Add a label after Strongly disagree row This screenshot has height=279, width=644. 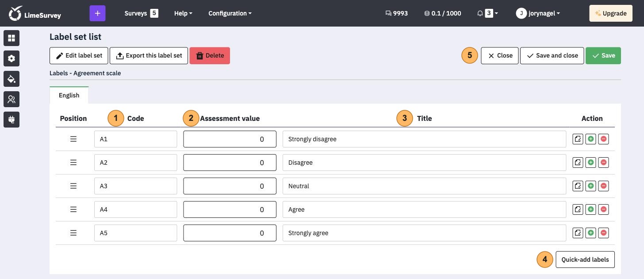coord(590,139)
